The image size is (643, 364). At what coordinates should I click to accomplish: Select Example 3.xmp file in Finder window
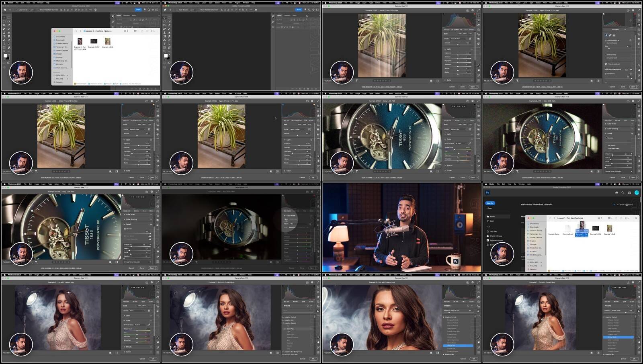pyautogui.click(x=554, y=234)
